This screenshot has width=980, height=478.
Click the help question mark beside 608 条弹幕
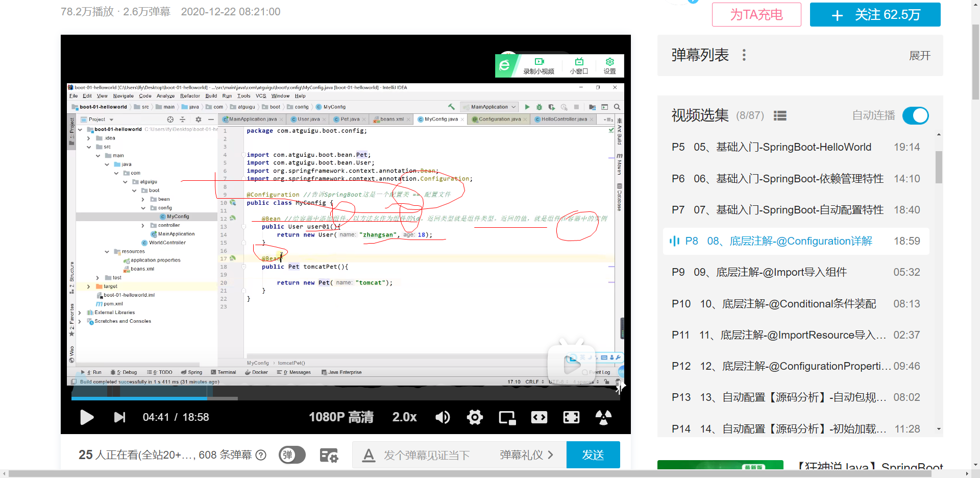pos(261,455)
